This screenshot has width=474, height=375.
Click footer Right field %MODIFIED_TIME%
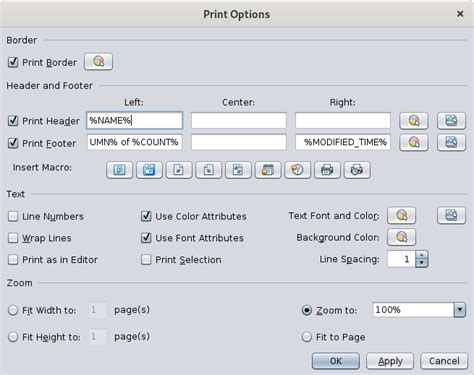pos(343,142)
